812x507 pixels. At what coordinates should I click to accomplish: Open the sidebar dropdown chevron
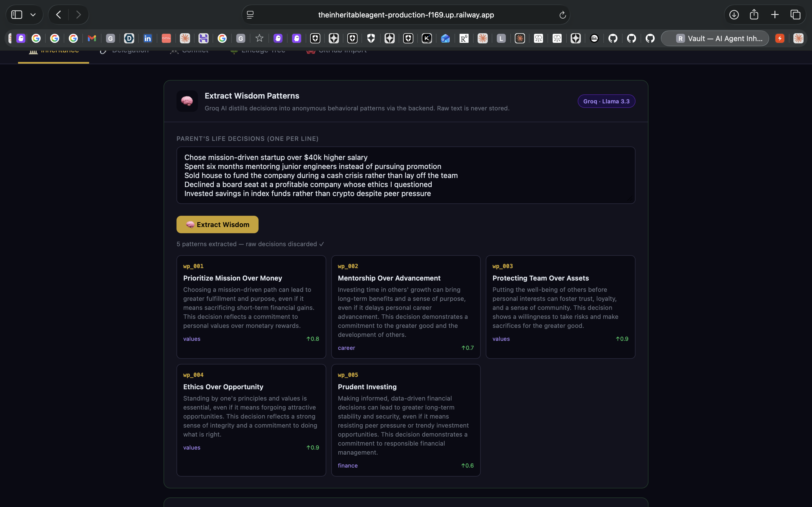click(33, 15)
